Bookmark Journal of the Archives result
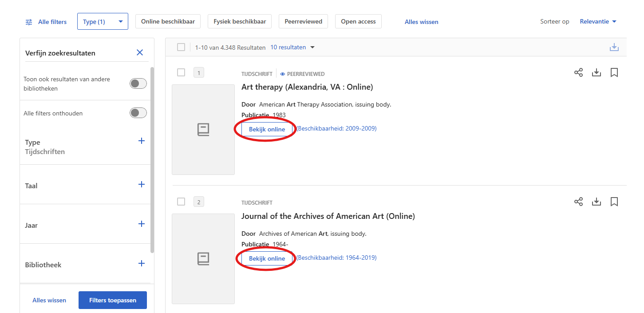Viewport: 644px width, 313px height. coord(614,202)
